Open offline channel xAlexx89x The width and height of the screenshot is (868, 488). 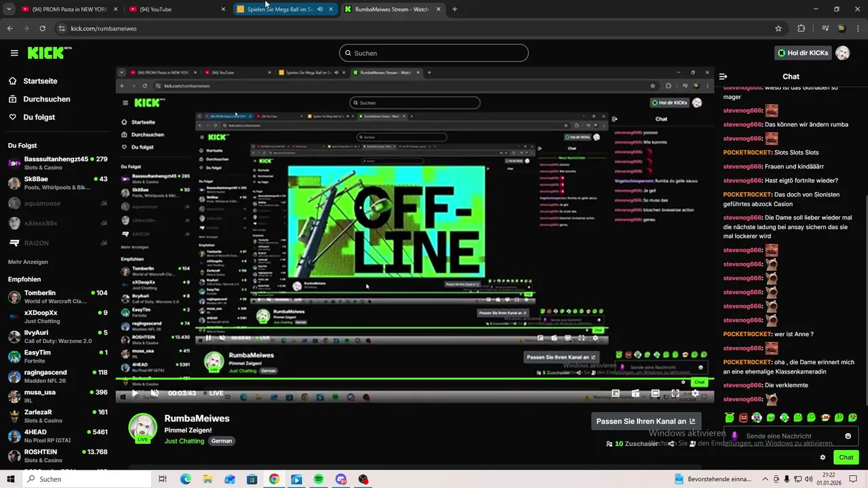click(58, 223)
